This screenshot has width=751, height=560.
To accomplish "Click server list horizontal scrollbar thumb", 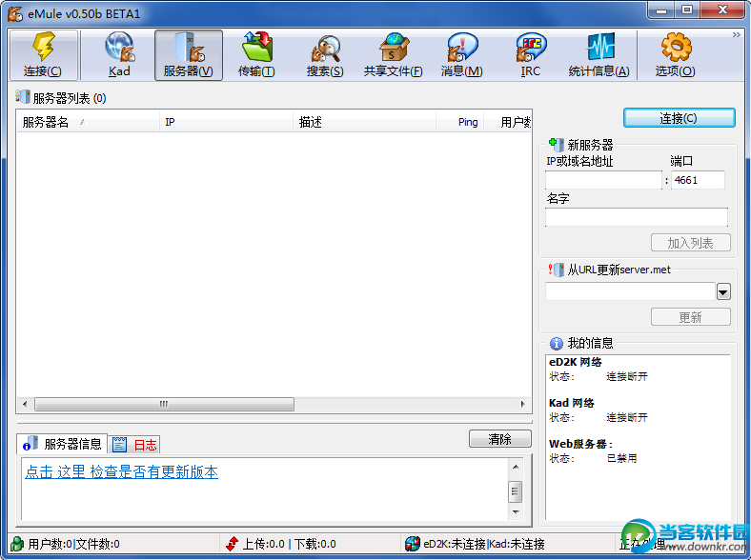I will pos(164,404).
